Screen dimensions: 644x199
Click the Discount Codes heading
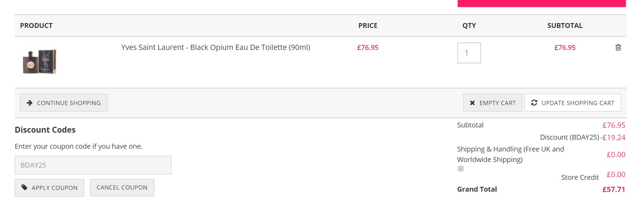45,130
